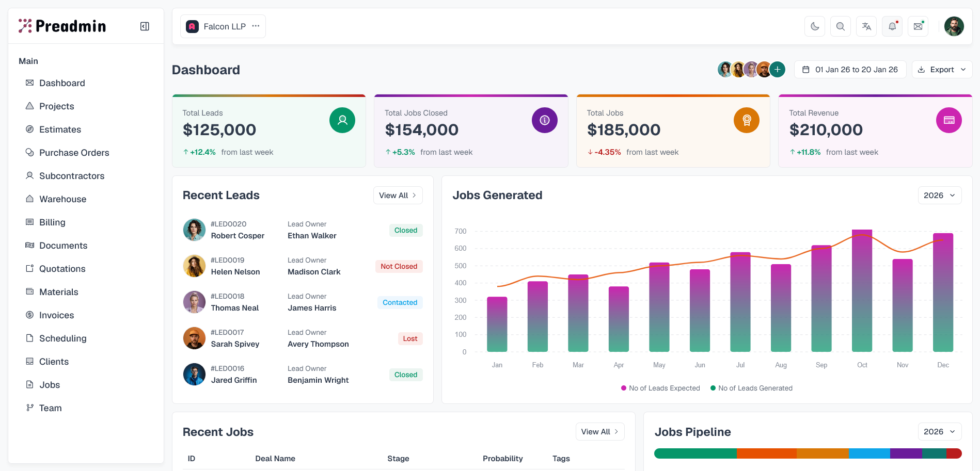Click the Not Closed status for Helen Nelson
The image size is (980, 471).
click(399, 266)
